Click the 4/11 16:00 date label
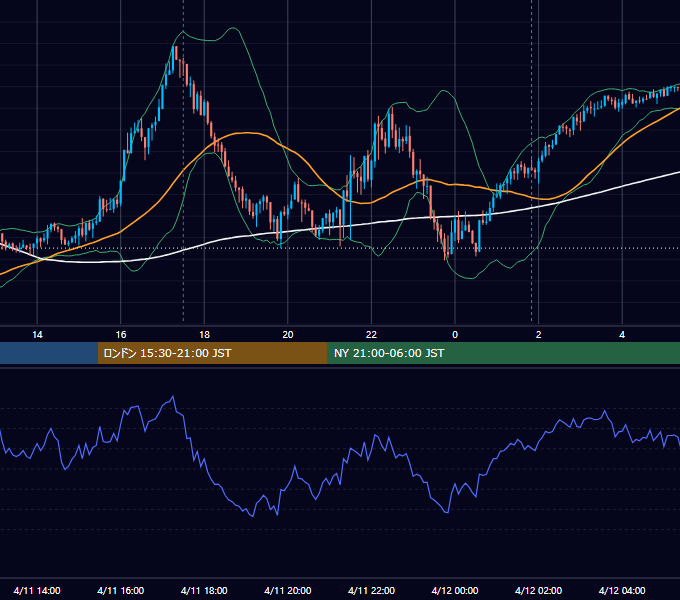Image resolution: width=680 pixels, height=600 pixels. click(x=121, y=590)
